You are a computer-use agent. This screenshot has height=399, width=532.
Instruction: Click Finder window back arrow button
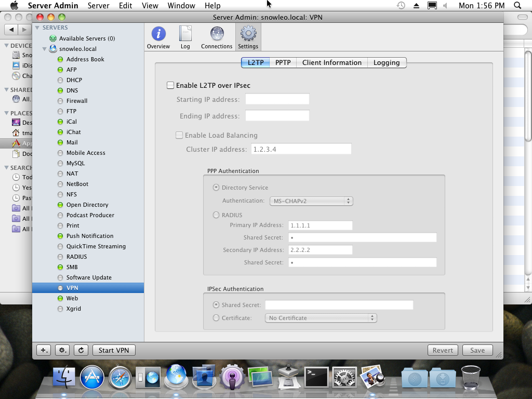pyautogui.click(x=11, y=30)
